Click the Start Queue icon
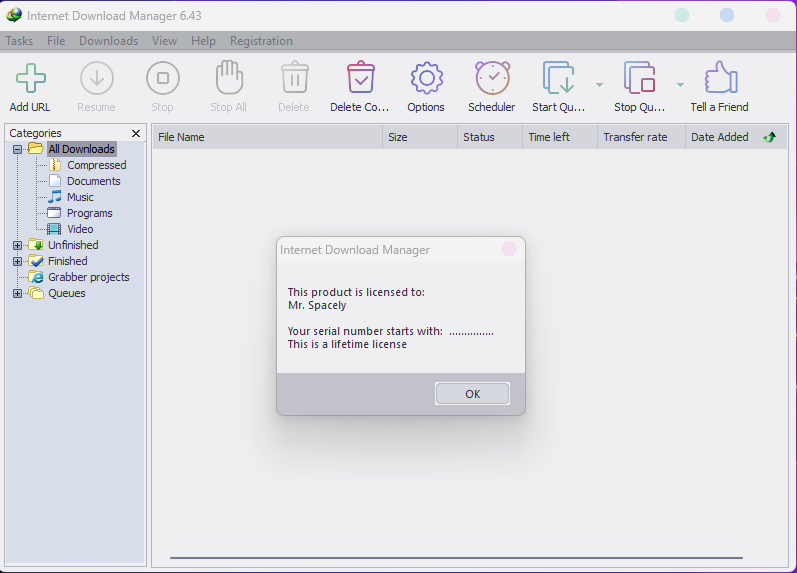The height and width of the screenshot is (573, 797). pyautogui.click(x=559, y=78)
